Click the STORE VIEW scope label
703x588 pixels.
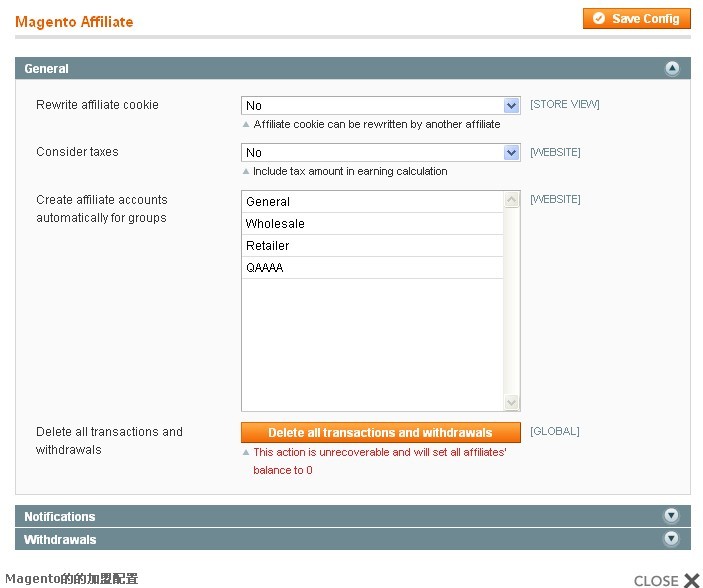(x=564, y=104)
